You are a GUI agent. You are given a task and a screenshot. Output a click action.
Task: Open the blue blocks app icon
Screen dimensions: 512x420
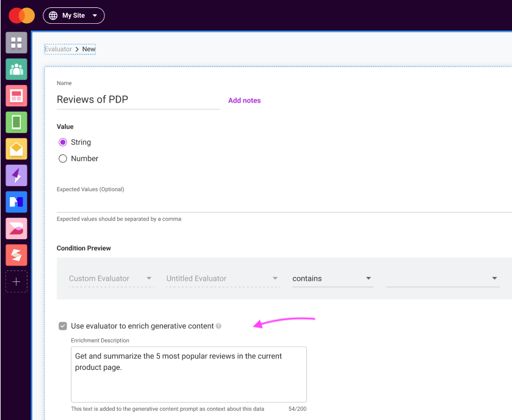[16, 202]
